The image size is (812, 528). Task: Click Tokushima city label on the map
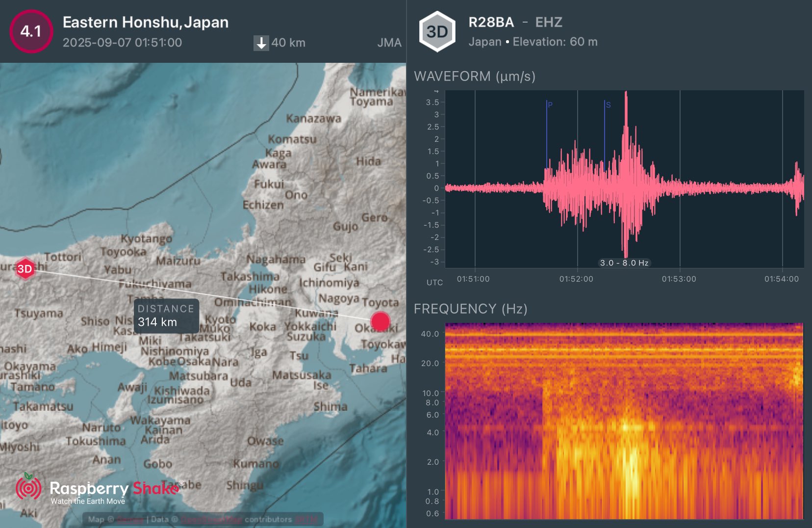tap(96, 441)
